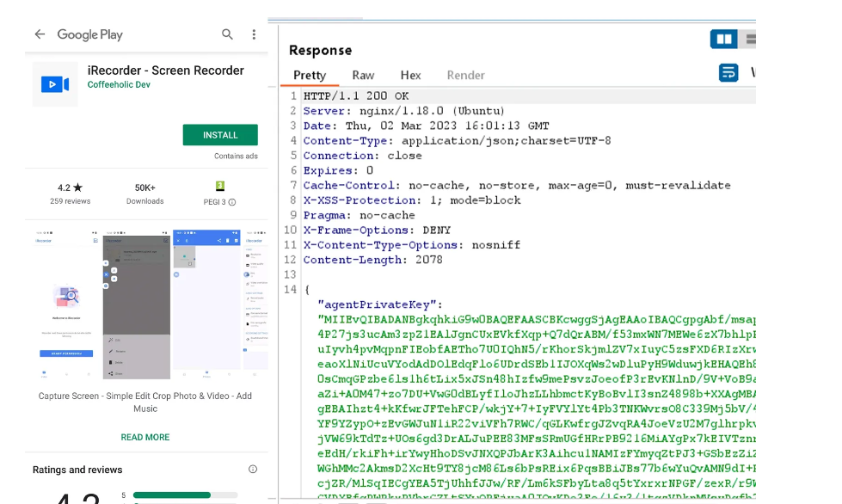Screen dimensions: 842x504
Task: Open the third blue-header screenshot thumbnail
Action: pos(206,304)
